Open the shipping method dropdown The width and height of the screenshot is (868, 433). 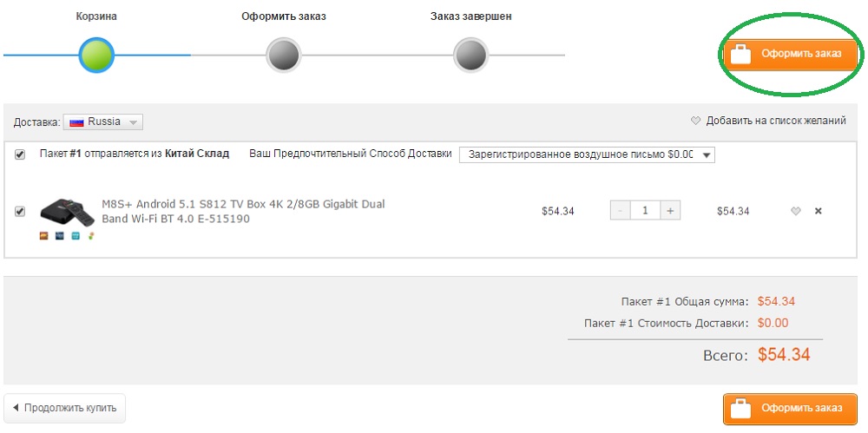587,154
